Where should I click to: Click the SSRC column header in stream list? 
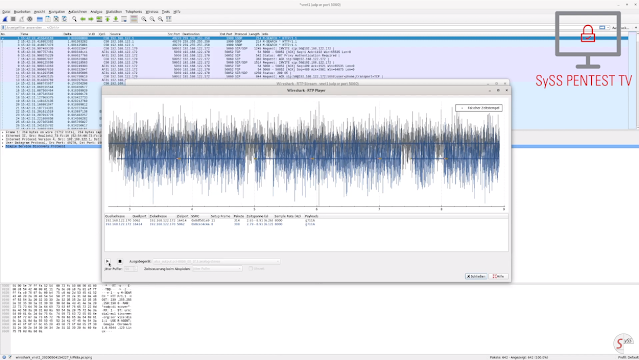(x=195, y=216)
